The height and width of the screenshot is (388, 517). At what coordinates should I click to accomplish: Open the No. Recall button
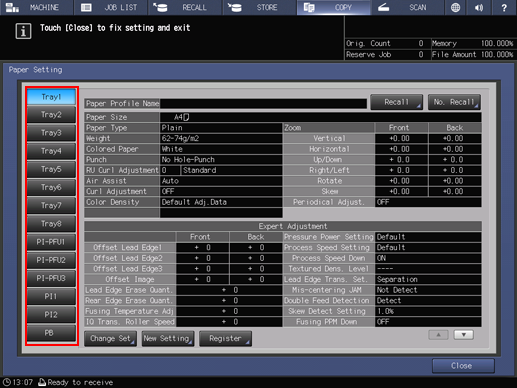pyautogui.click(x=454, y=102)
